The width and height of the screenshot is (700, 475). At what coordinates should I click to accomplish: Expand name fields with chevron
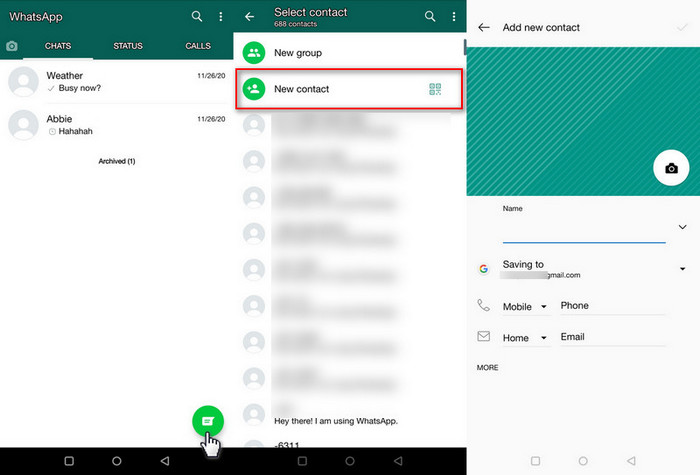pos(682,227)
